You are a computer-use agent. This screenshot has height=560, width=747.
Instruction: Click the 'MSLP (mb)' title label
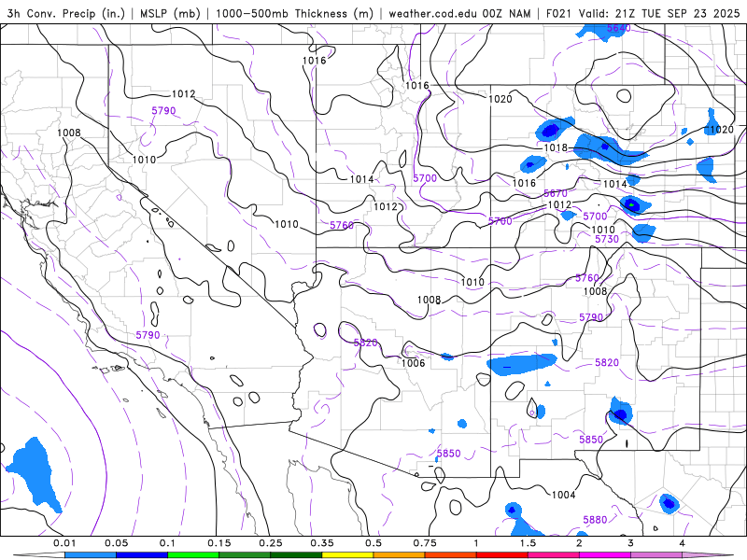(170, 13)
